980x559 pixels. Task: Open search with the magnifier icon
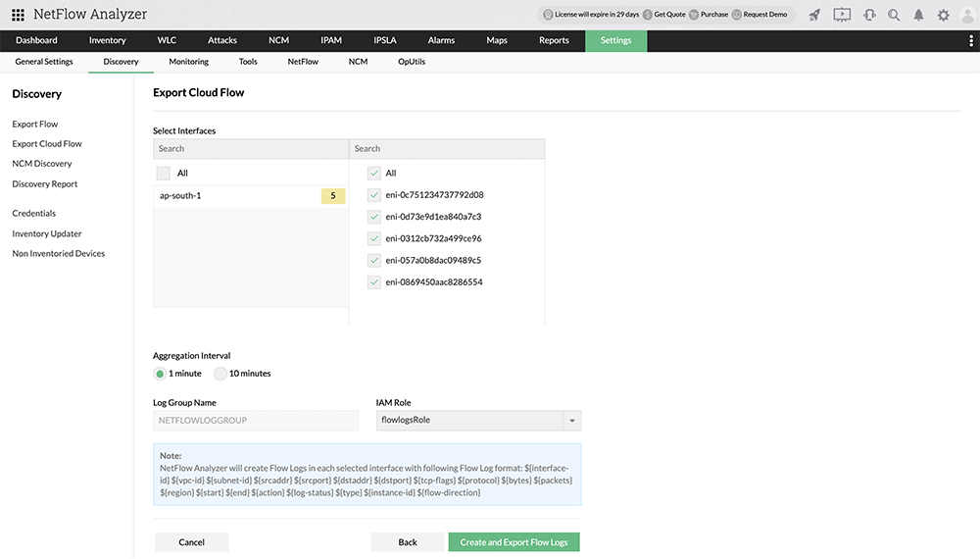coord(894,15)
